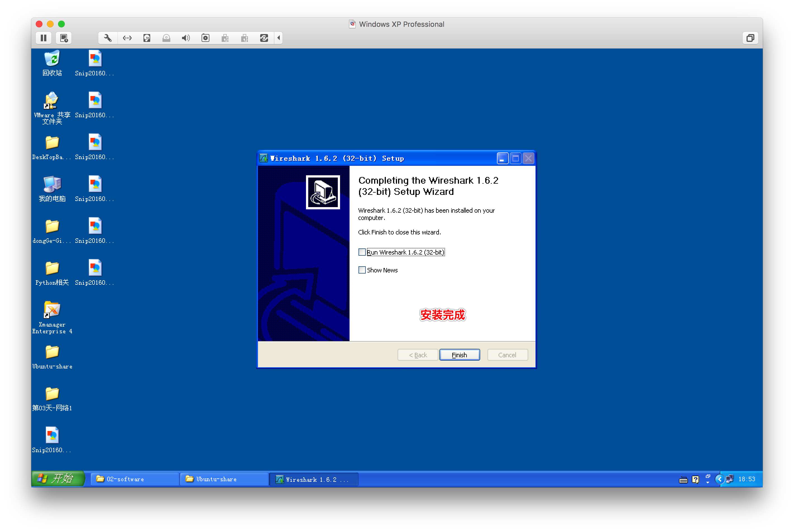794x532 pixels.
Task: Open the Python相关 folder
Action: tap(52, 269)
